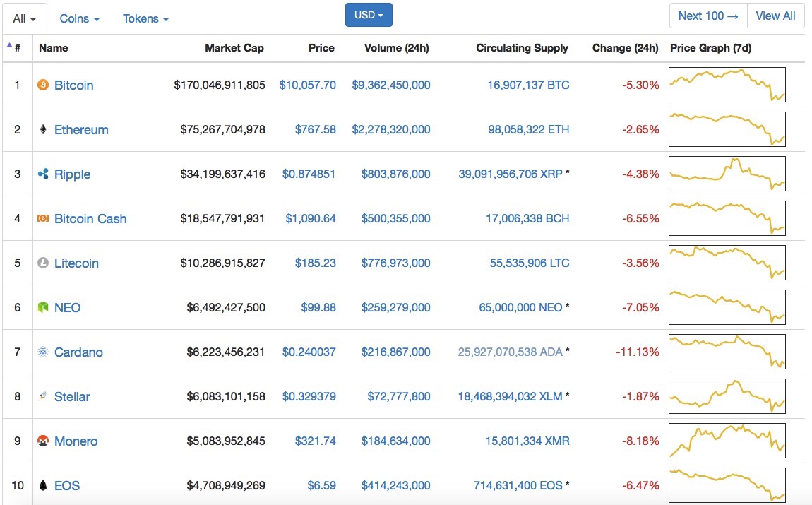Open Monero 7-day price graph
Image resolution: width=812 pixels, height=505 pixels.
[727, 441]
